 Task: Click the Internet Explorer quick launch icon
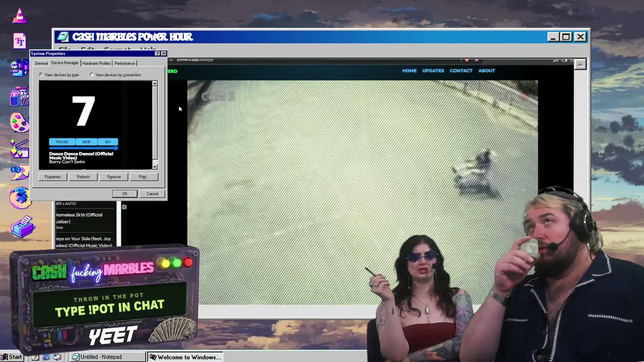[x=46, y=357]
